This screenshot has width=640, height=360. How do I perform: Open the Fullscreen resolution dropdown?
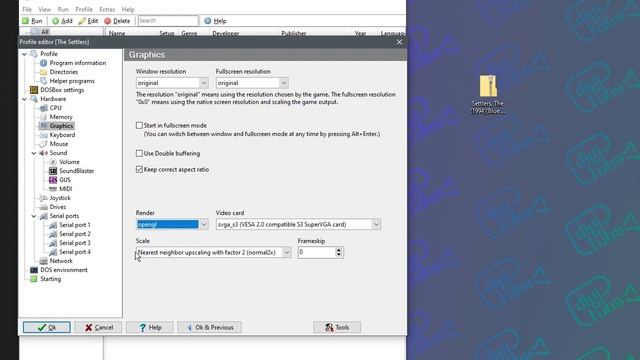point(284,83)
